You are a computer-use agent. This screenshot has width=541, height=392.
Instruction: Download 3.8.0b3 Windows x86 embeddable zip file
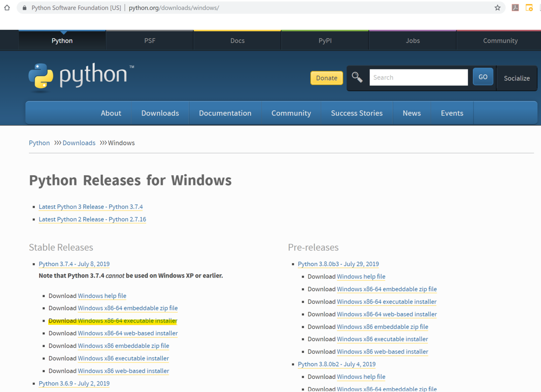(x=383, y=327)
